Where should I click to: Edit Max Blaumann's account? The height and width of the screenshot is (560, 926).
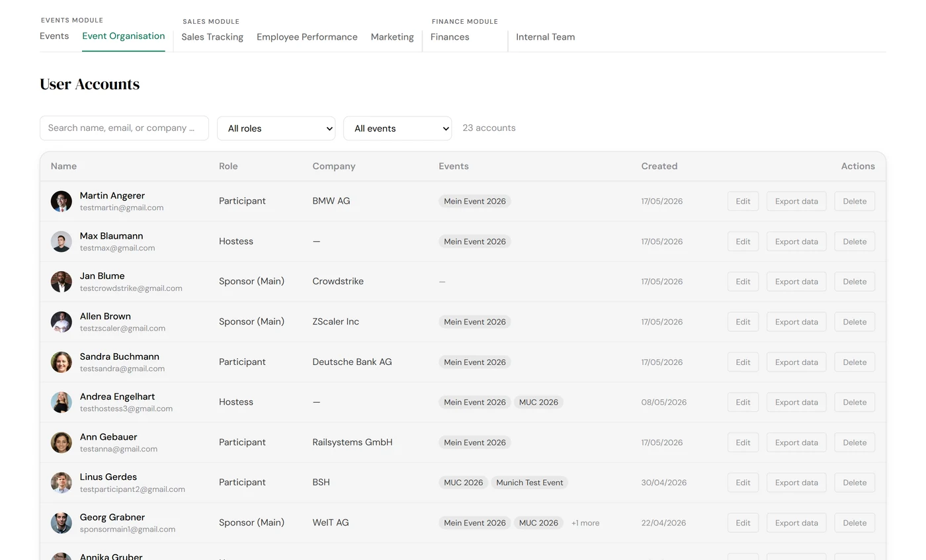pyautogui.click(x=743, y=241)
